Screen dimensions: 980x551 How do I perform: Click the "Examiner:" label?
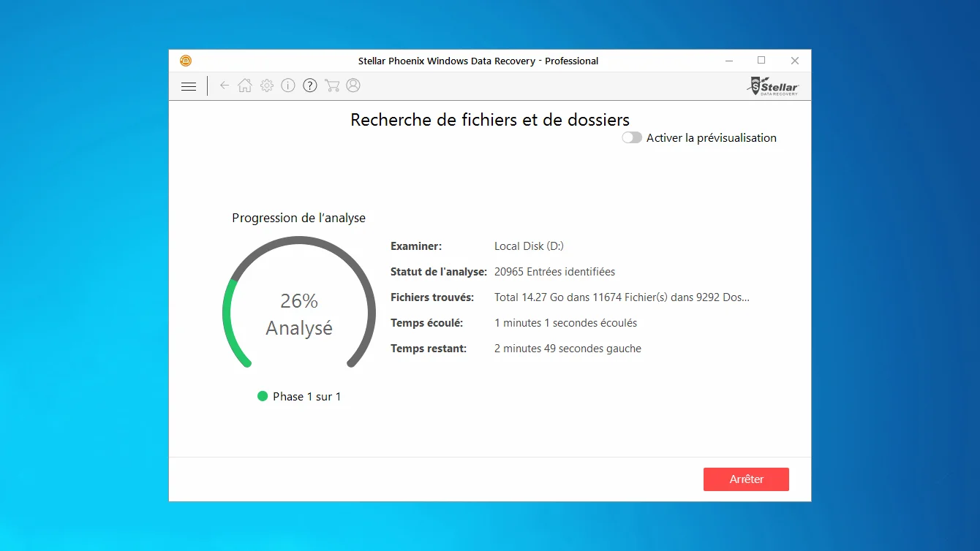point(416,246)
